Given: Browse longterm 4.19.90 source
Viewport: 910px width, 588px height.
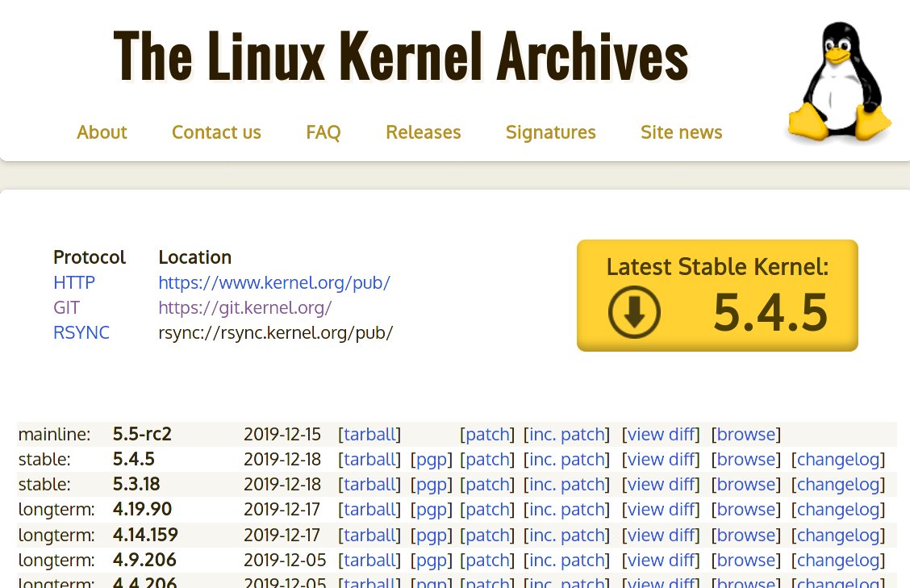Looking at the screenshot, I should [x=745, y=509].
